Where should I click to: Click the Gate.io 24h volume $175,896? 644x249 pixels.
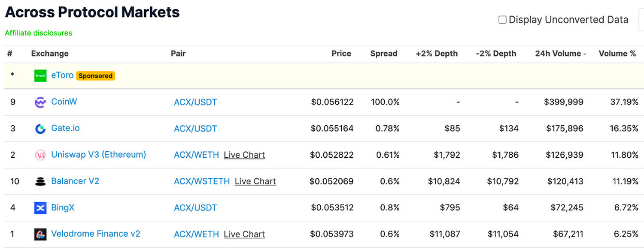[x=565, y=128]
